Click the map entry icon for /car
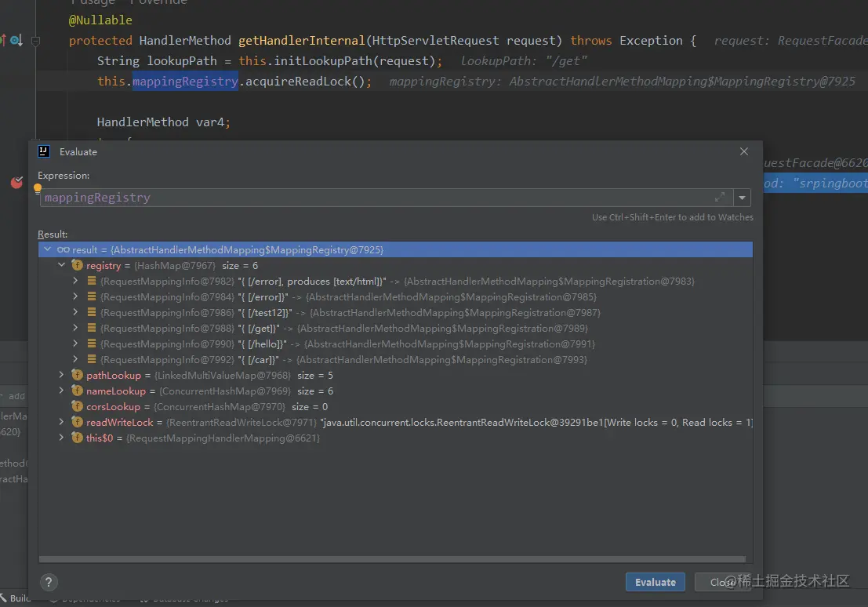Viewport: 868px width, 607px height. (92, 359)
